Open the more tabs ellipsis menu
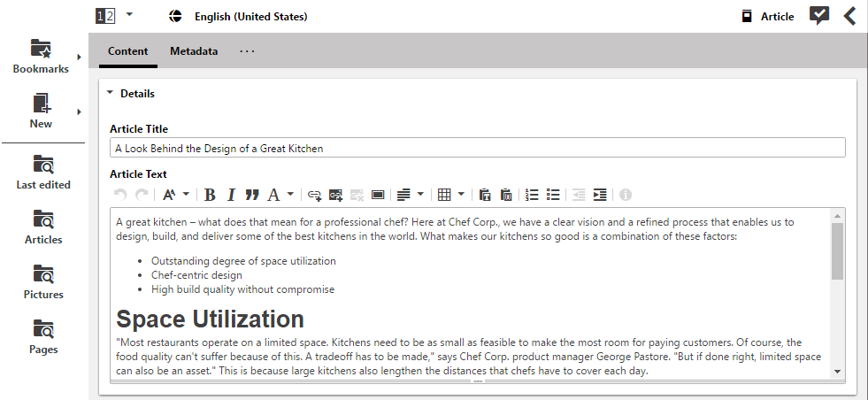The width and height of the screenshot is (868, 400). click(247, 51)
